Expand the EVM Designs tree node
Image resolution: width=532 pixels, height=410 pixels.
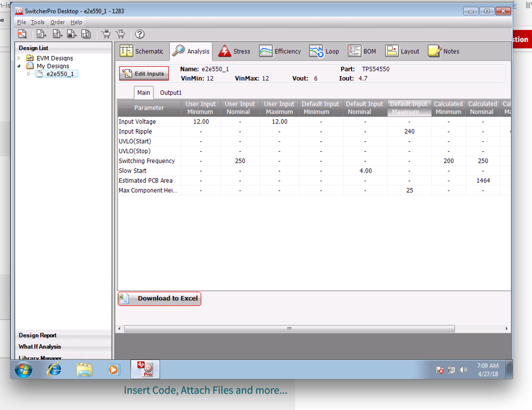point(19,58)
